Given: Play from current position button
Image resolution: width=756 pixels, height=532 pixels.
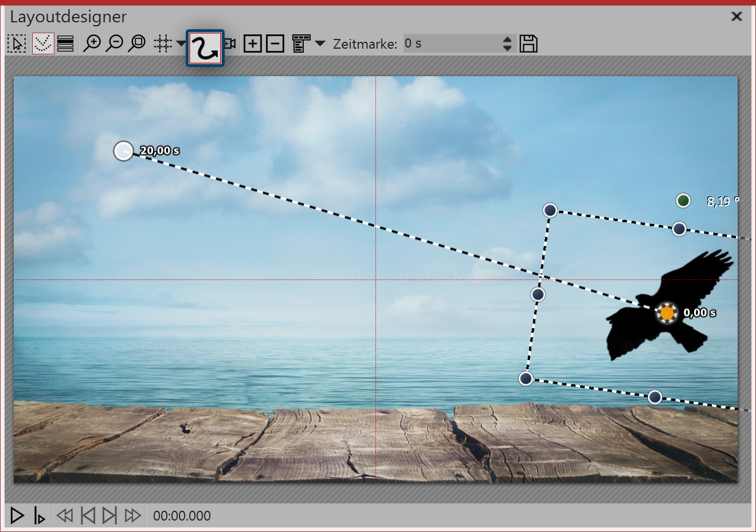Looking at the screenshot, I should [39, 515].
